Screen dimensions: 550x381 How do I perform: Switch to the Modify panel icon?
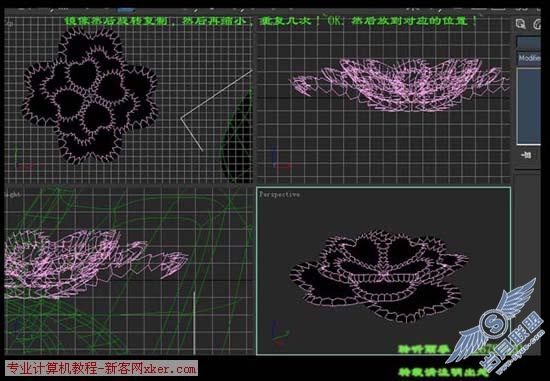(537, 24)
